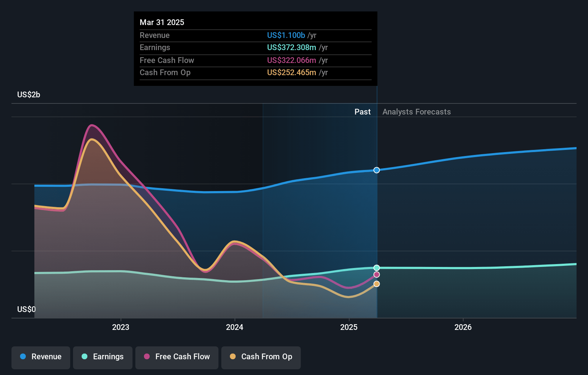Click the US$372.308m earnings value
Screen dimensions: 588x375
(x=291, y=47)
